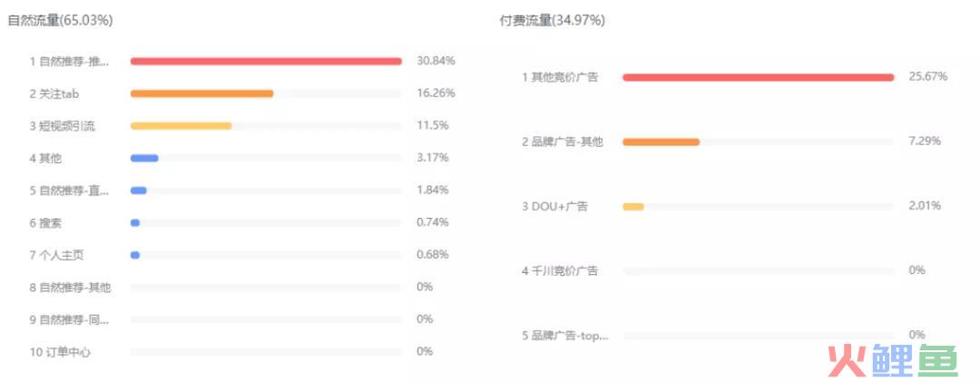980x382 pixels.
Task: Click the 火鲤鱼 watermark logo
Action: pyautogui.click(x=893, y=361)
